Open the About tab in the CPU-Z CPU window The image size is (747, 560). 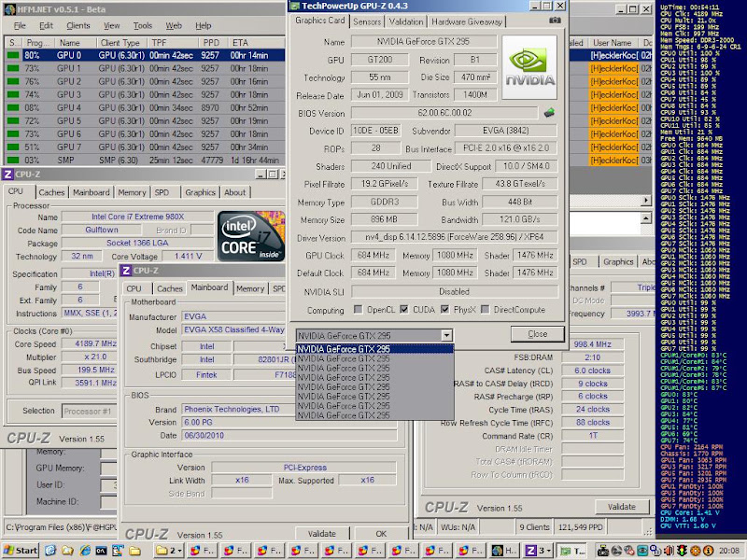click(235, 192)
